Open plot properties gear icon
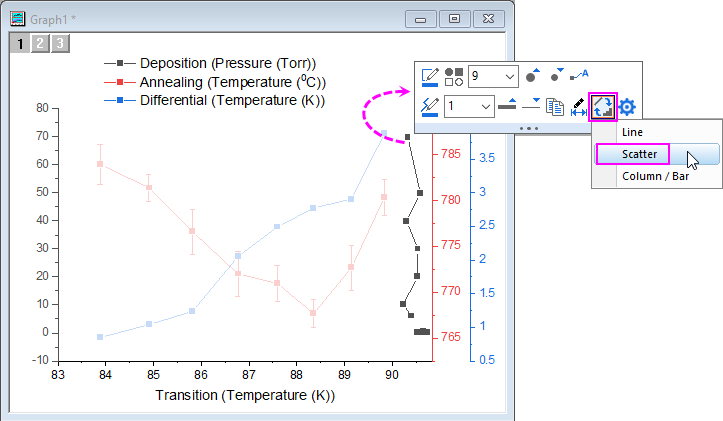Screen dimensions: 723x421 tap(627, 107)
